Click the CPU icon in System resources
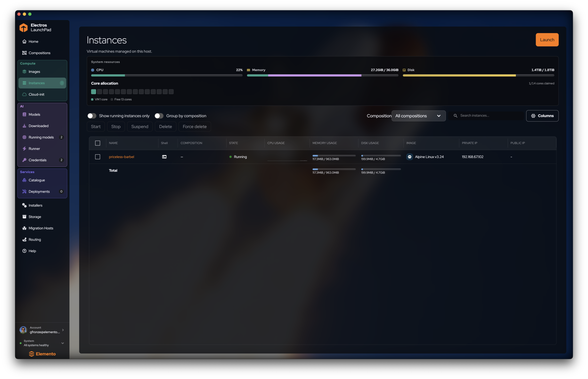Image resolution: width=588 pixels, height=379 pixels. (x=93, y=70)
